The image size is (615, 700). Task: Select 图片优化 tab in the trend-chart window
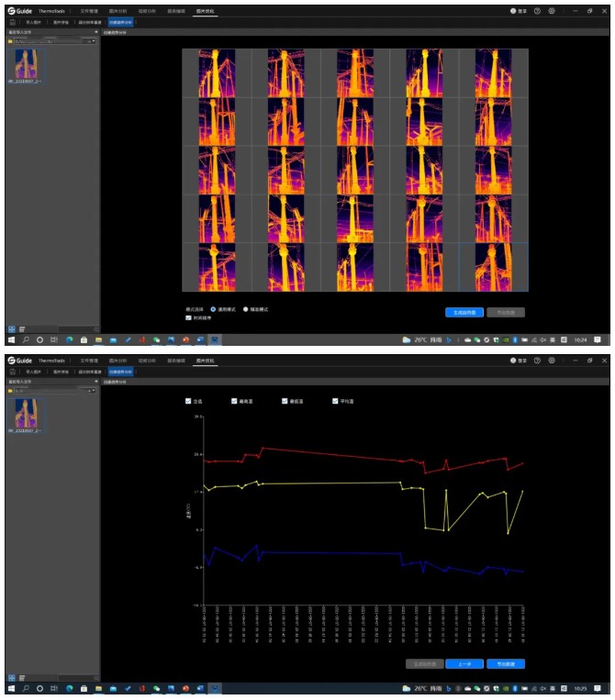coord(206,361)
